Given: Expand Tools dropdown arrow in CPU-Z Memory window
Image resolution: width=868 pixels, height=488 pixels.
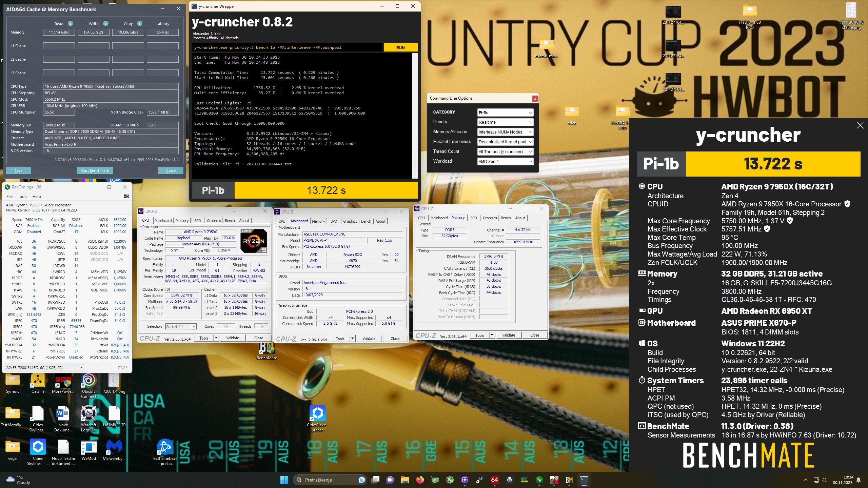Looking at the screenshot, I should (x=492, y=335).
